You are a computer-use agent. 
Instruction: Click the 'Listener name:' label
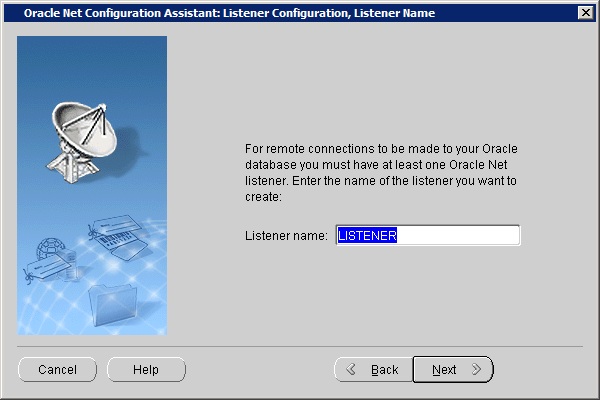[x=286, y=235]
